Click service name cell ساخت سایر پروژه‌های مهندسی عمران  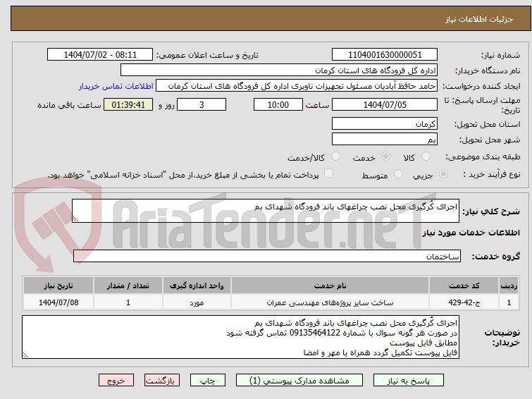tap(330, 302)
